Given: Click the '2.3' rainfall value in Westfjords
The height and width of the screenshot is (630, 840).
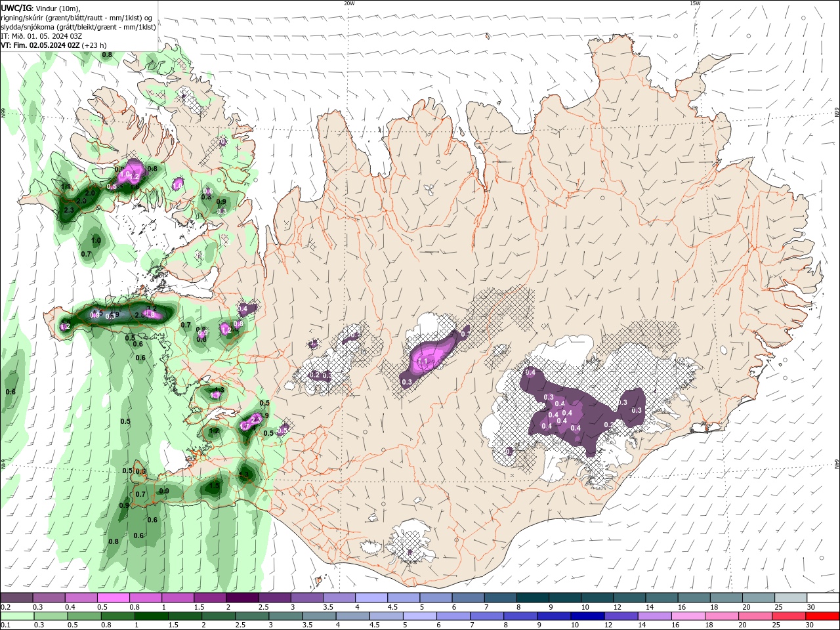Looking at the screenshot, I should [68, 210].
